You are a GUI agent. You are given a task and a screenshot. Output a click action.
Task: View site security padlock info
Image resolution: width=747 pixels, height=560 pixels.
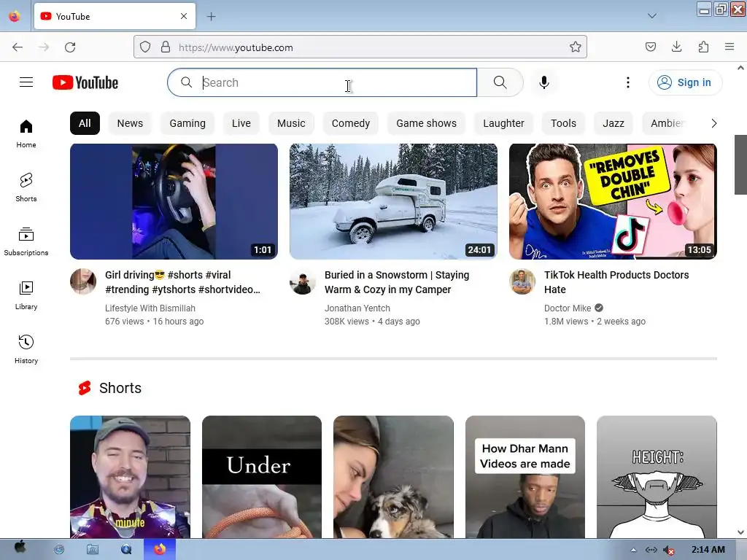166,47
